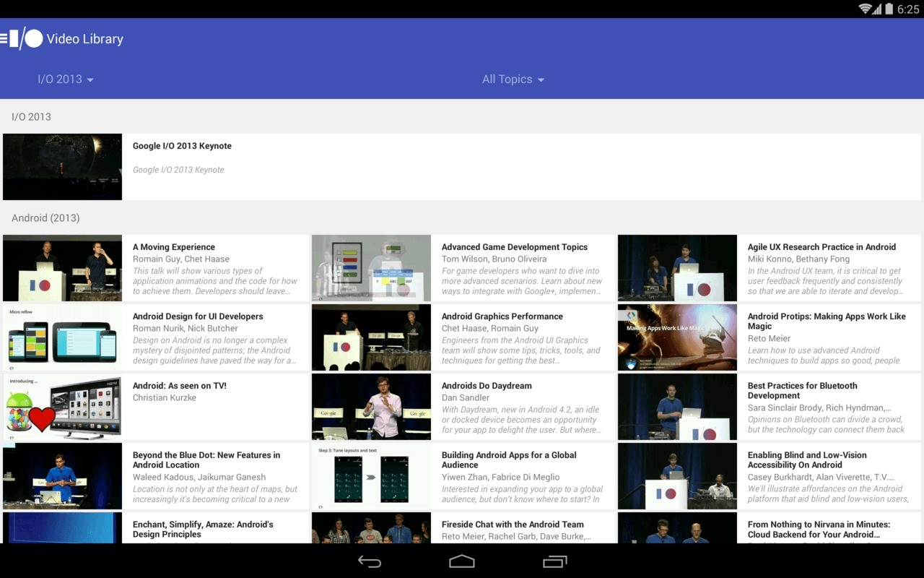
Task: Open the I/O 2013 year dropdown
Action: coord(65,79)
